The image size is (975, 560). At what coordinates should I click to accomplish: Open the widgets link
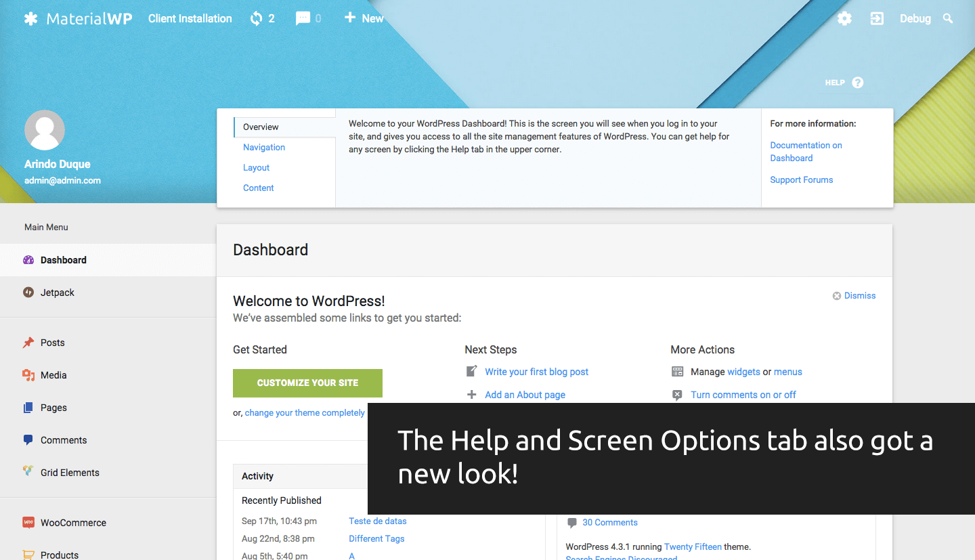pyautogui.click(x=743, y=372)
